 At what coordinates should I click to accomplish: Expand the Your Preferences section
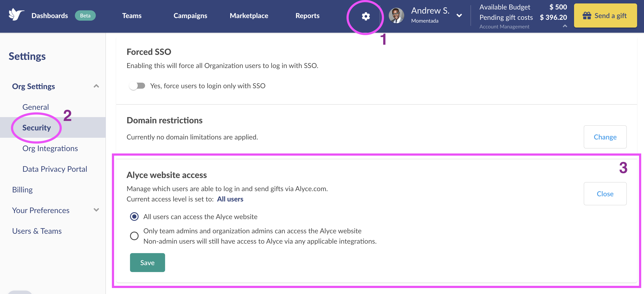pyautogui.click(x=96, y=210)
